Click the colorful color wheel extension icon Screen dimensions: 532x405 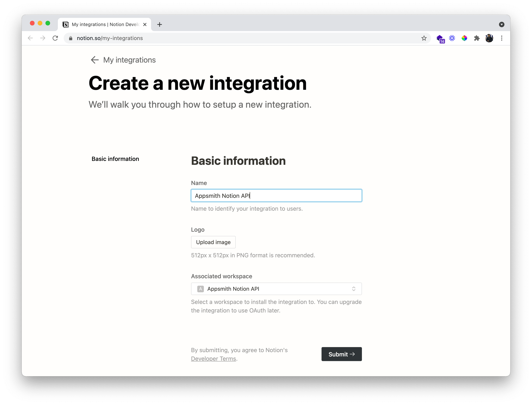tap(464, 38)
